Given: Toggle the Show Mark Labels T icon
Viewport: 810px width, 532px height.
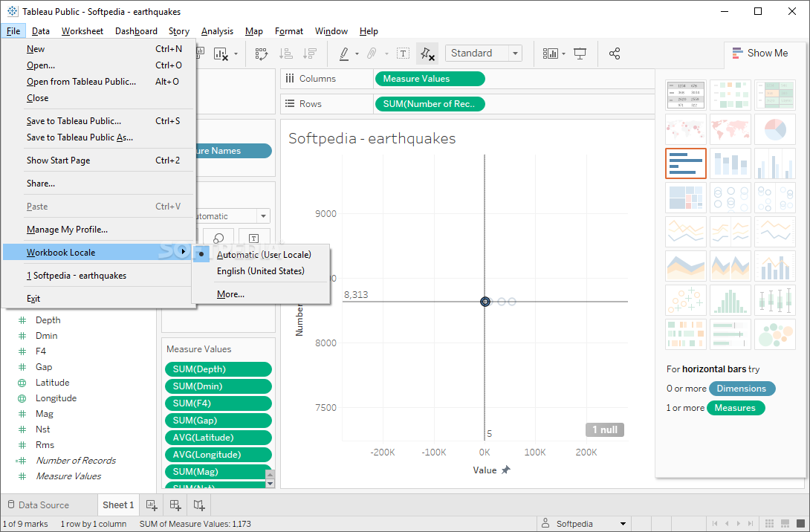Looking at the screenshot, I should coord(403,53).
